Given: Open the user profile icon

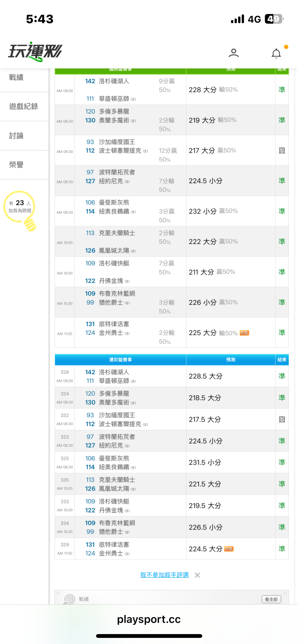Looking at the screenshot, I should tap(233, 53).
